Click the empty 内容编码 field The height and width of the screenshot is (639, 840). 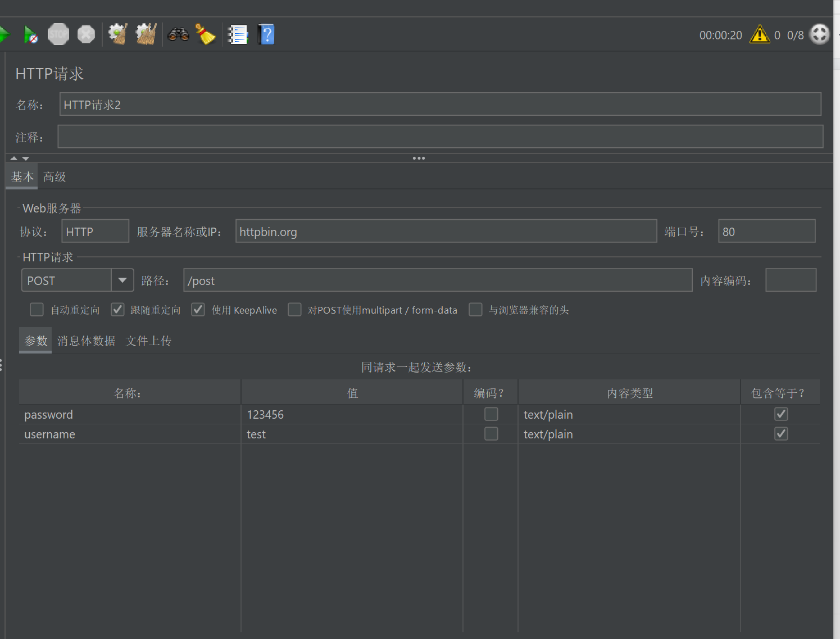coord(791,280)
